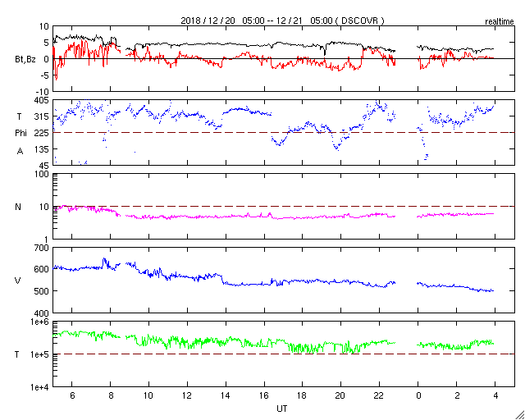Click the '4' hour label on UT axis
Screen dimensions: 525x420
(x=495, y=396)
